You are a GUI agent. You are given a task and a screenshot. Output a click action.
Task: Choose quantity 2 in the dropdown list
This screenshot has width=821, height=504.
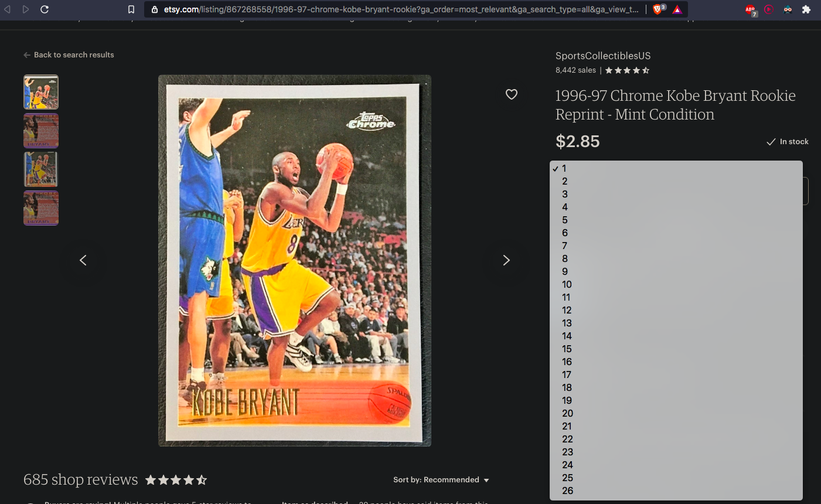click(x=676, y=181)
